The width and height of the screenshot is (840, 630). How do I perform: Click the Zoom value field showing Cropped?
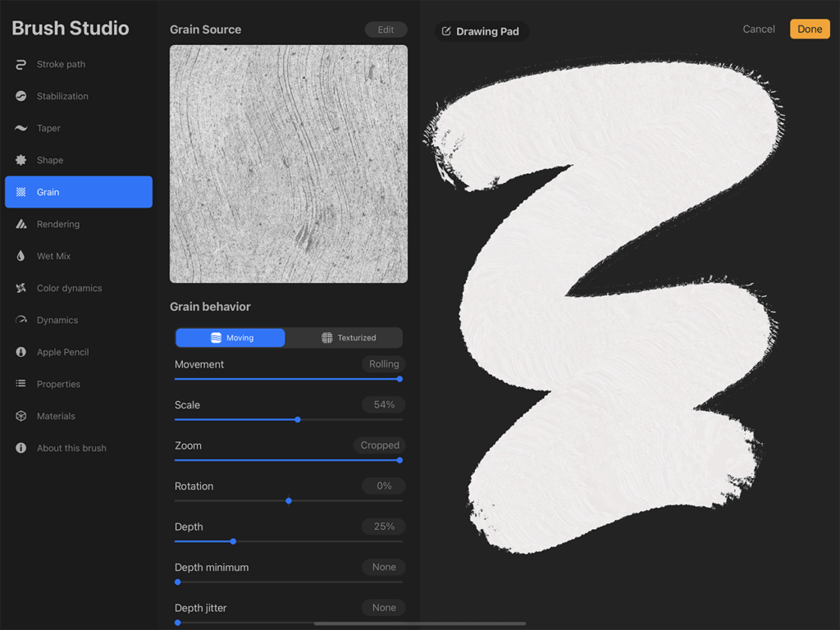click(x=379, y=445)
